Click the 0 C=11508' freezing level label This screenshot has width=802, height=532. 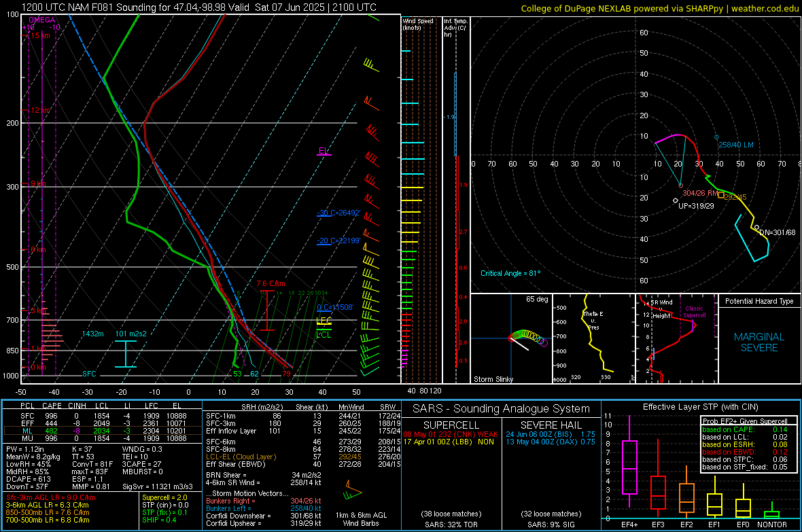pyautogui.click(x=335, y=307)
